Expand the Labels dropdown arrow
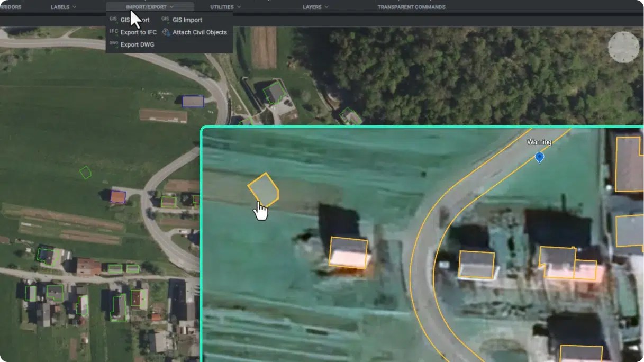Screen dimensions: 644x362 74,7
